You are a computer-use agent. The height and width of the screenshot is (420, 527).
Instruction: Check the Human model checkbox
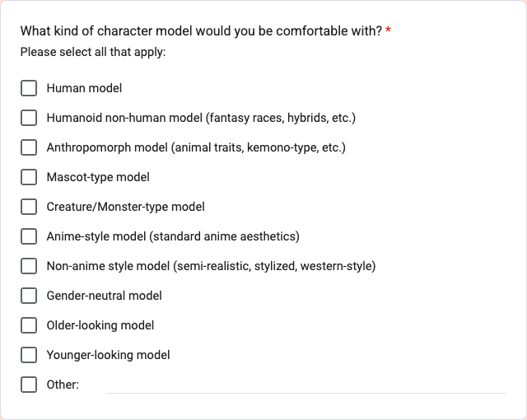(x=29, y=88)
